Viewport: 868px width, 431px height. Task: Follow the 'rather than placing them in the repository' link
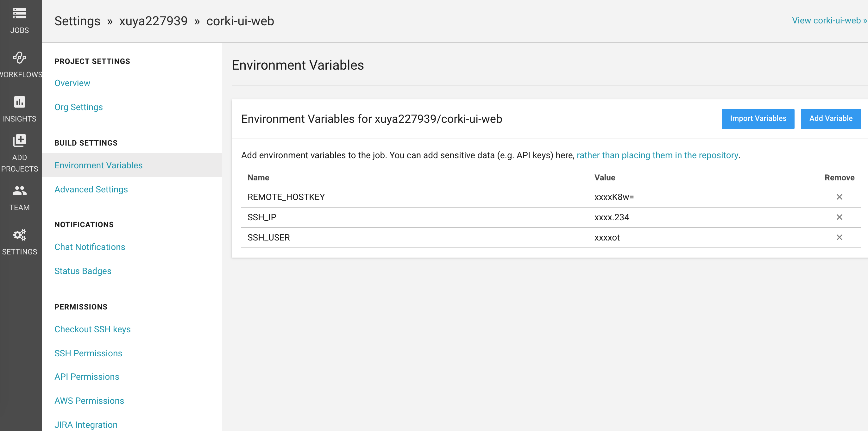tap(657, 155)
